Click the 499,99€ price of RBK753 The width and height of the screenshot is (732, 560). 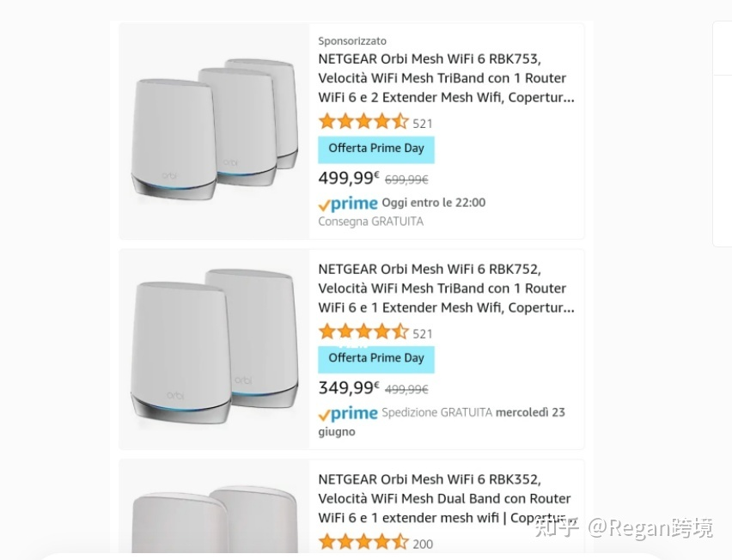[348, 178]
